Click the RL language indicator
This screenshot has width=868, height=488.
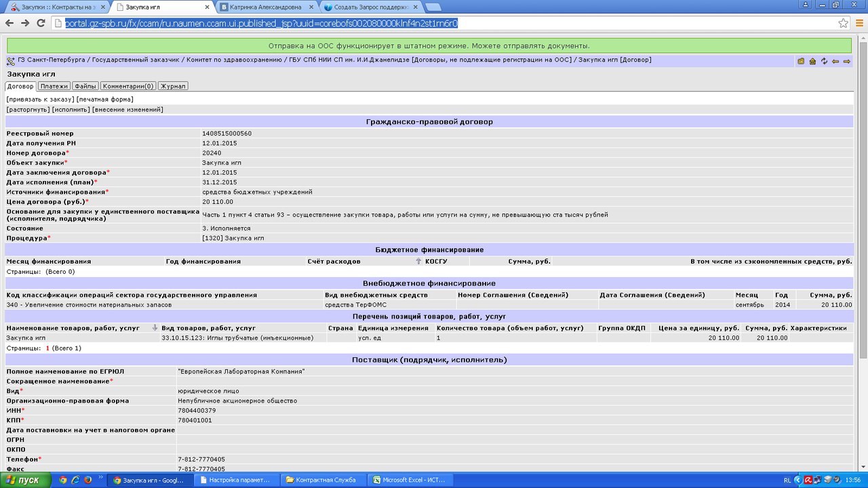pyautogui.click(x=787, y=480)
